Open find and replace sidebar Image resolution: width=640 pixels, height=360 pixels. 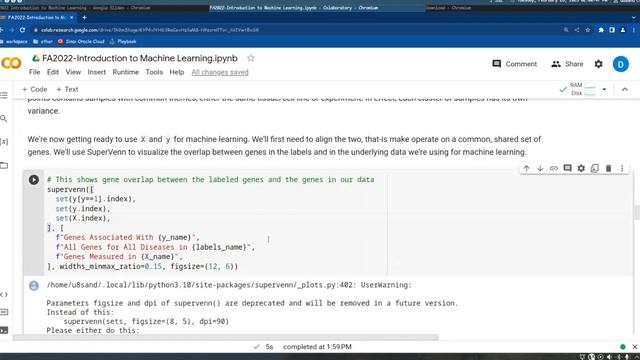[x=4, y=118]
